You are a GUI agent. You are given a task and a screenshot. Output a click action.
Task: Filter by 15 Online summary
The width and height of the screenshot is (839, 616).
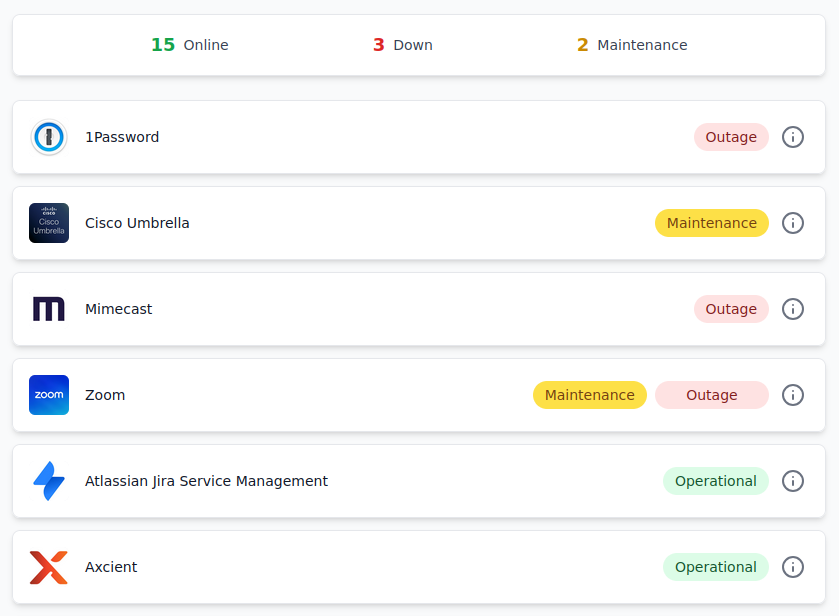[x=190, y=45]
